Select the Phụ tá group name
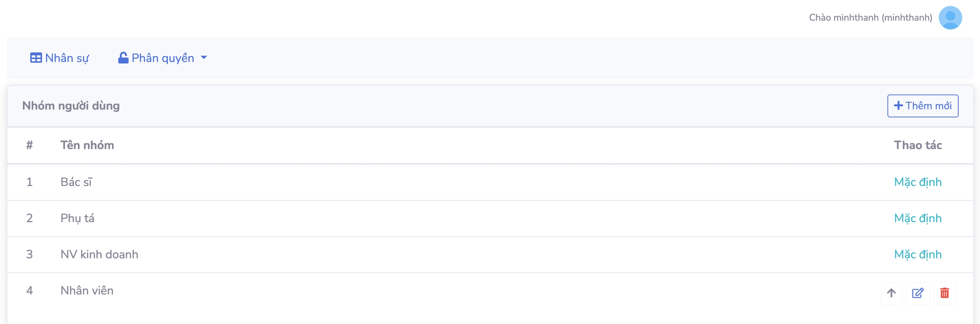The image size is (980, 324). pos(77,218)
